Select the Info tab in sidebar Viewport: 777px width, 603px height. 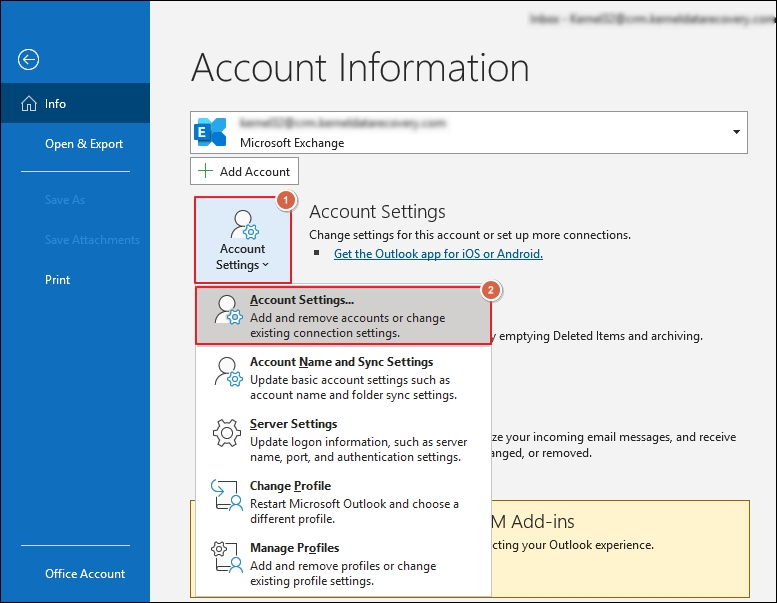pyautogui.click(x=75, y=103)
